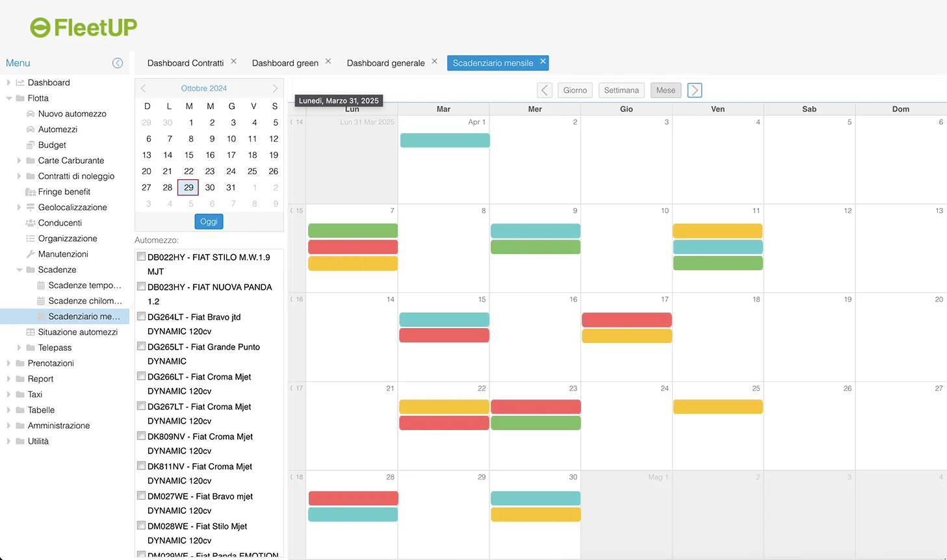
Task: Open the red event on Thursday 17
Action: (627, 320)
